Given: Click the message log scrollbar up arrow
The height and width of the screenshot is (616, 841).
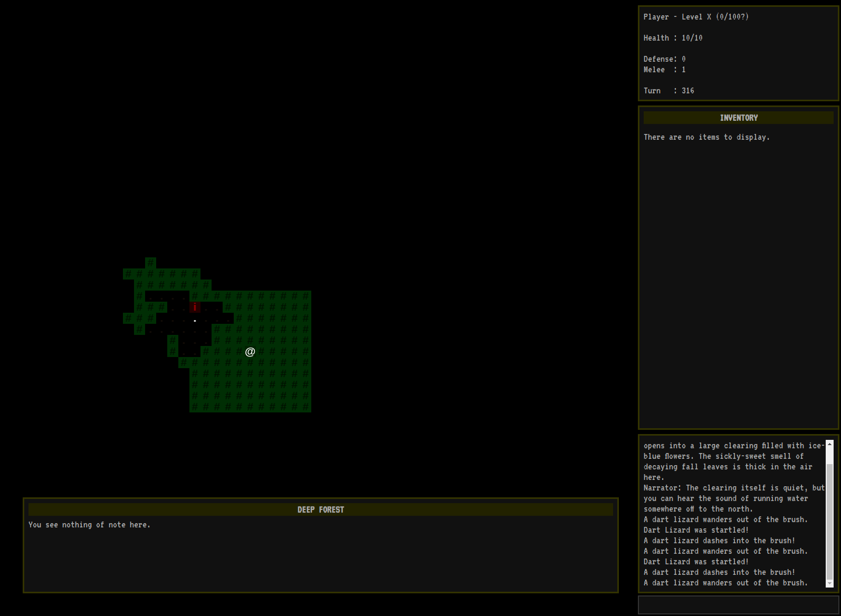Looking at the screenshot, I should pos(829,445).
